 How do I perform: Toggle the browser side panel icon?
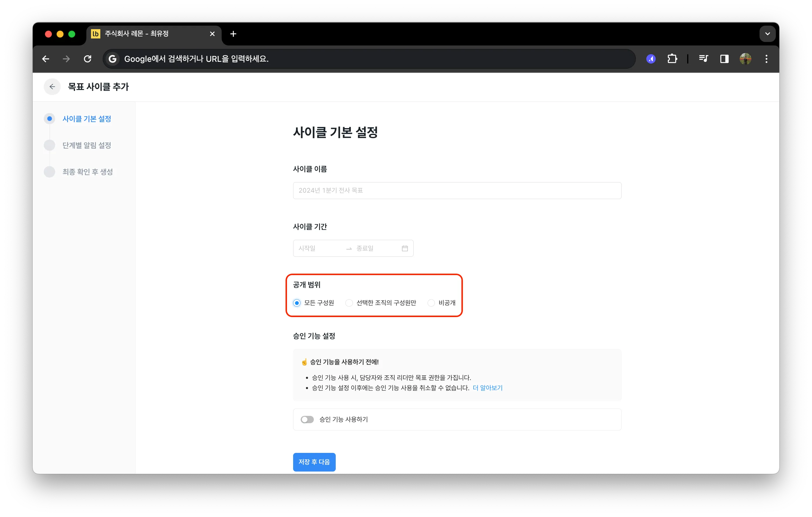724,59
